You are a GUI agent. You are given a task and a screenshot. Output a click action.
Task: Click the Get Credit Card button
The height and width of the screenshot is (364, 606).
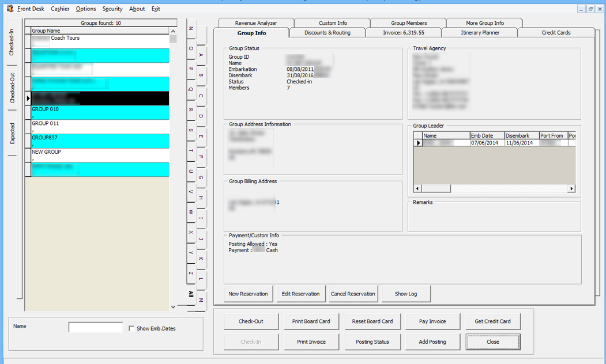tap(493, 321)
